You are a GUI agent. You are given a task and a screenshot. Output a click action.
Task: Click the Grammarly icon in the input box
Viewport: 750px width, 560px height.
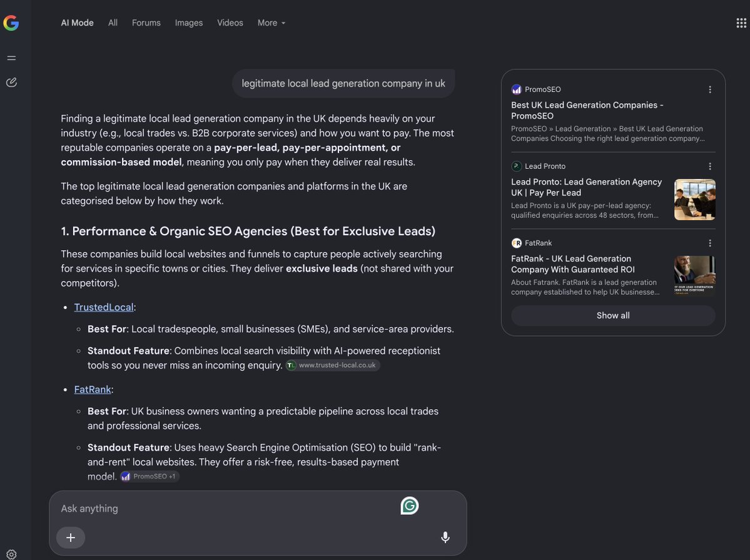coord(410,506)
